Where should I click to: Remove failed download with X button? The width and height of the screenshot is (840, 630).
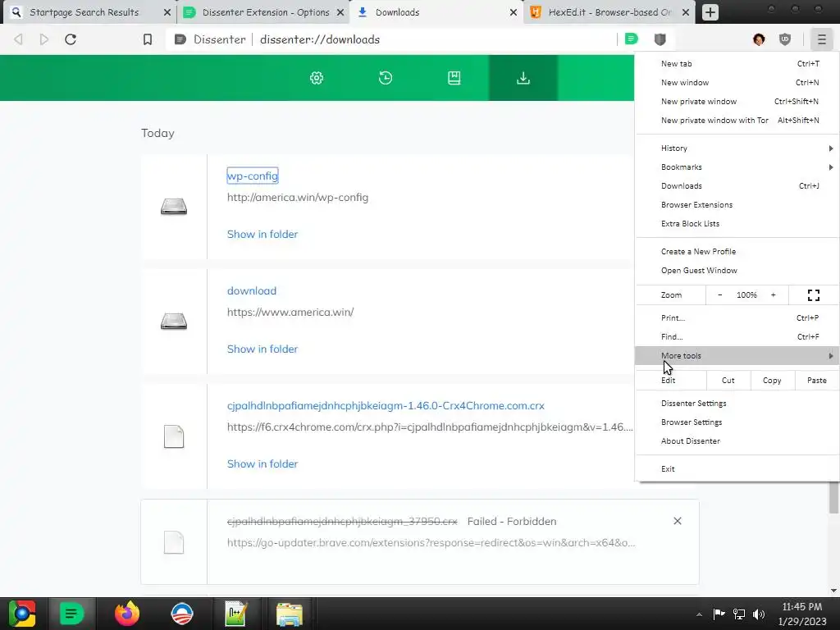point(678,521)
